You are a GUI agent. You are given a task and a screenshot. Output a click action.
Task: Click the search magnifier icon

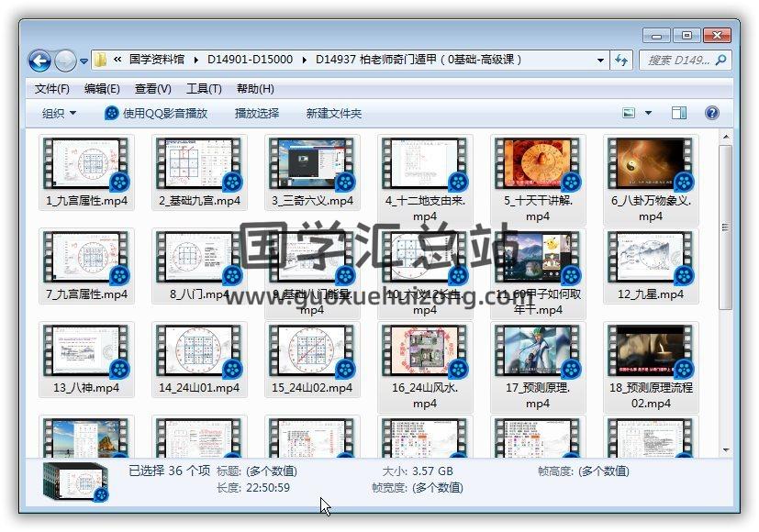pos(721,60)
